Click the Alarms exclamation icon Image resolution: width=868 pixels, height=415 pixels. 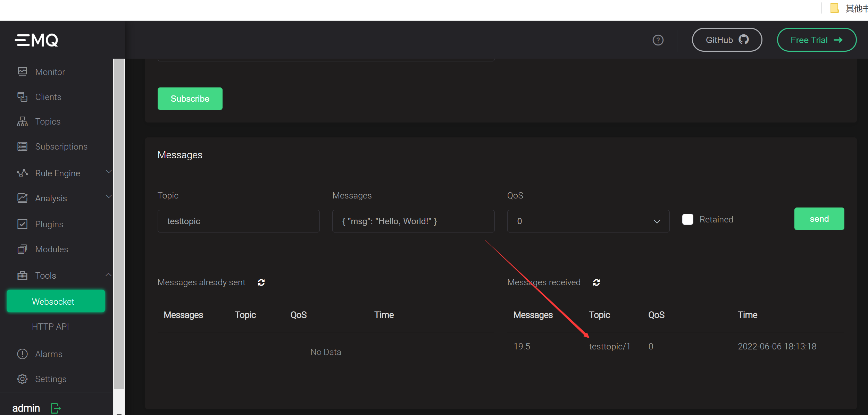(22, 354)
